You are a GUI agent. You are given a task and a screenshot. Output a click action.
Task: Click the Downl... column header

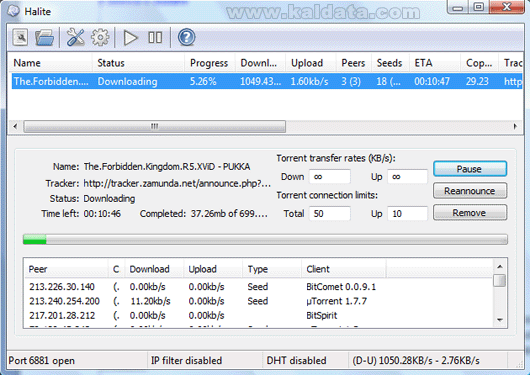click(260, 63)
